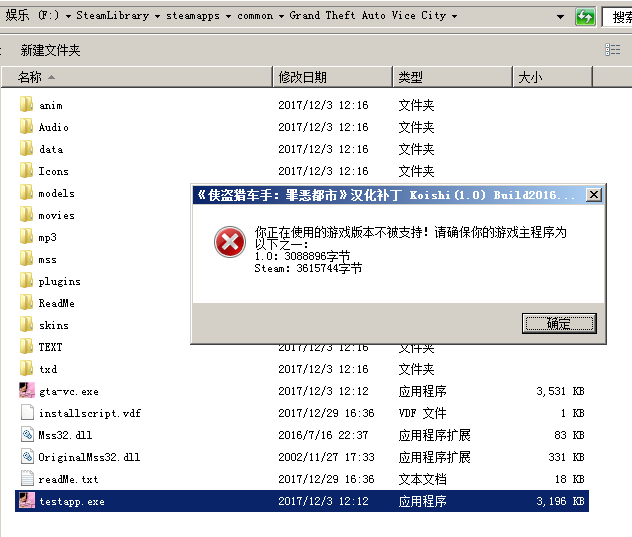Select the ReadMe folder icon

[26, 302]
